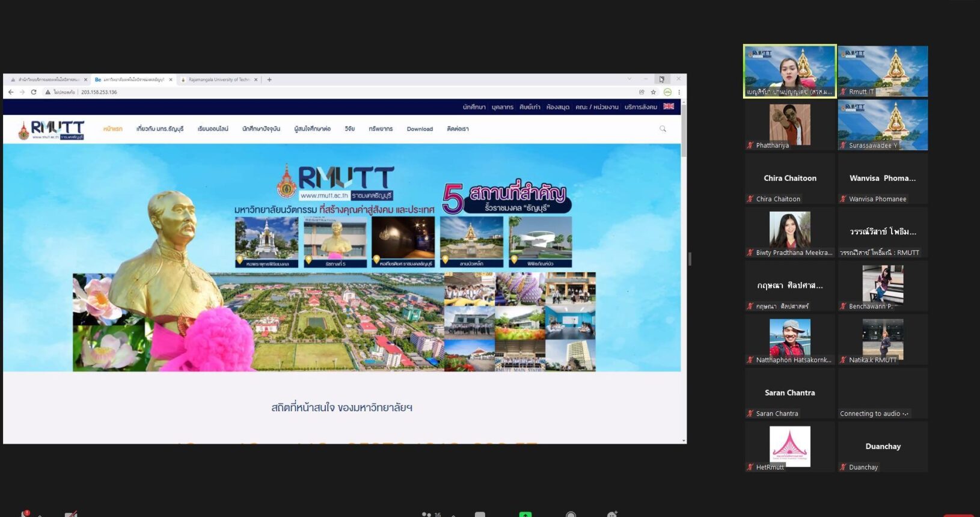Click the บริการสังคม top link
Image resolution: width=980 pixels, height=517 pixels.
(641, 107)
